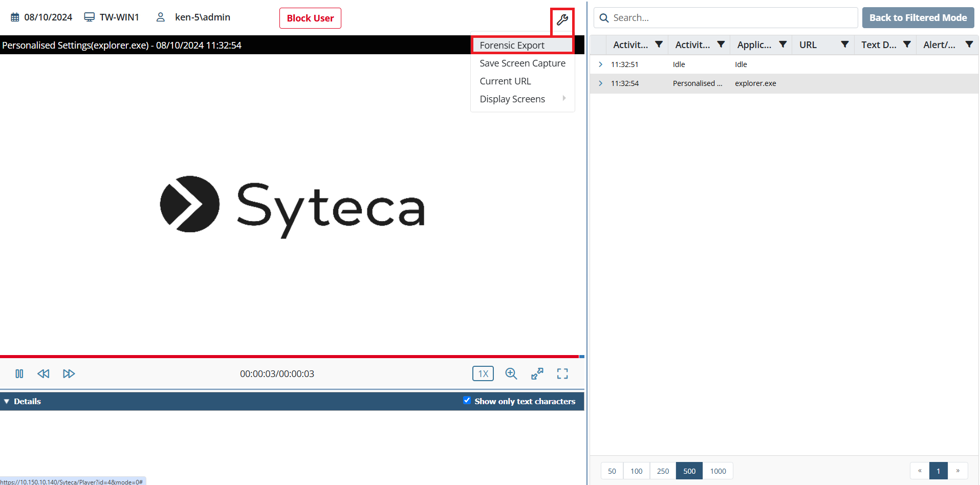The width and height of the screenshot is (980, 485).
Task: Click the ken-5\admin user name
Action: (x=203, y=17)
